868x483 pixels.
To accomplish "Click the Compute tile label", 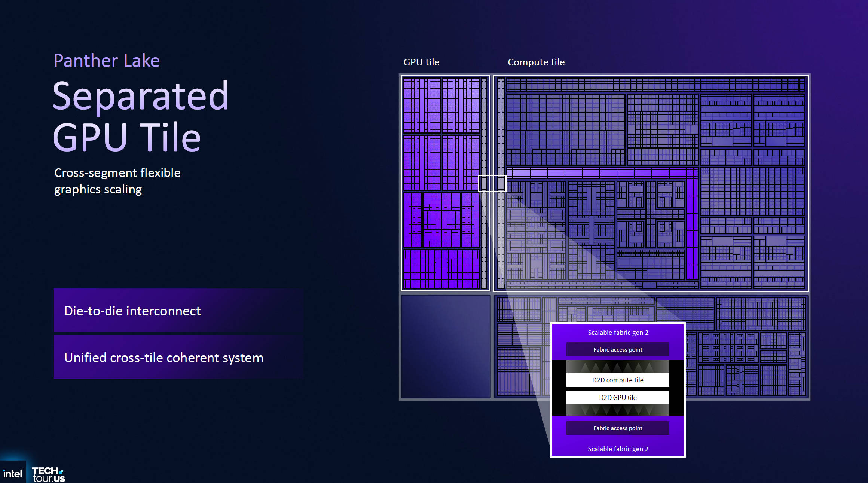I will tap(536, 62).
